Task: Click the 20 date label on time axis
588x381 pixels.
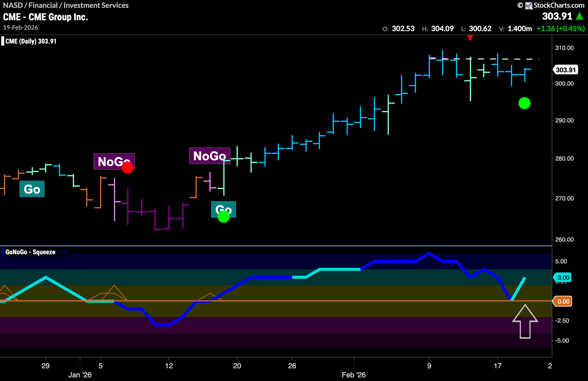Action: pos(237,366)
